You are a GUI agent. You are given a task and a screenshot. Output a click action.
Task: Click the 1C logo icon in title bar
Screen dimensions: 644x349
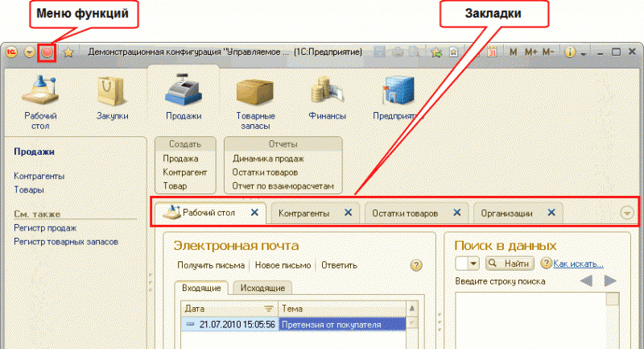(11, 52)
